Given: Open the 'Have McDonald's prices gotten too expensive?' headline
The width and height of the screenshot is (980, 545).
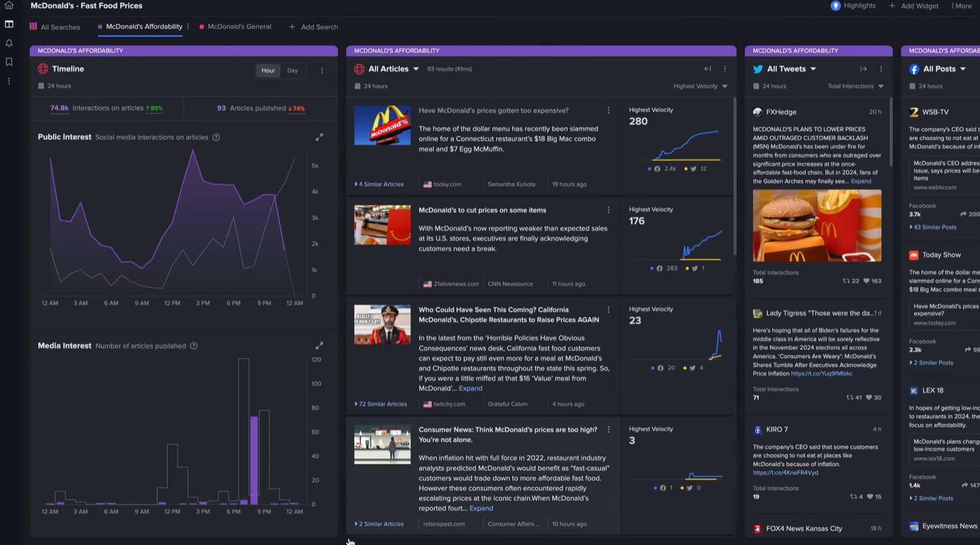Looking at the screenshot, I should click(x=493, y=110).
